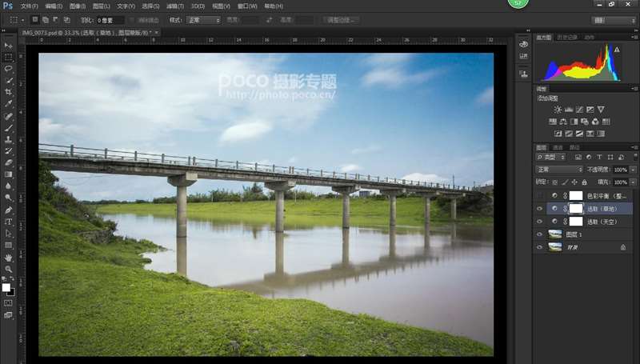Switch to the 历史记录 panel tab

click(x=566, y=37)
